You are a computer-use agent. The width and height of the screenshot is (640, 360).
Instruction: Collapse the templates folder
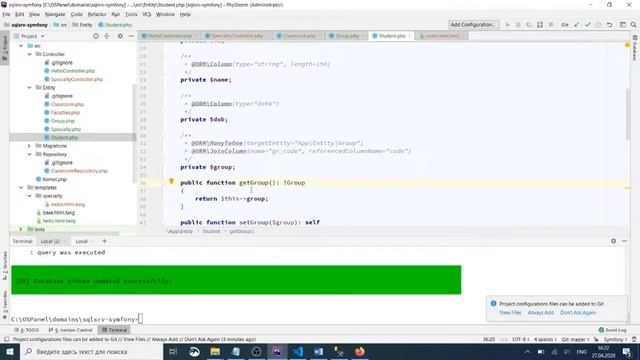[x=21, y=188]
